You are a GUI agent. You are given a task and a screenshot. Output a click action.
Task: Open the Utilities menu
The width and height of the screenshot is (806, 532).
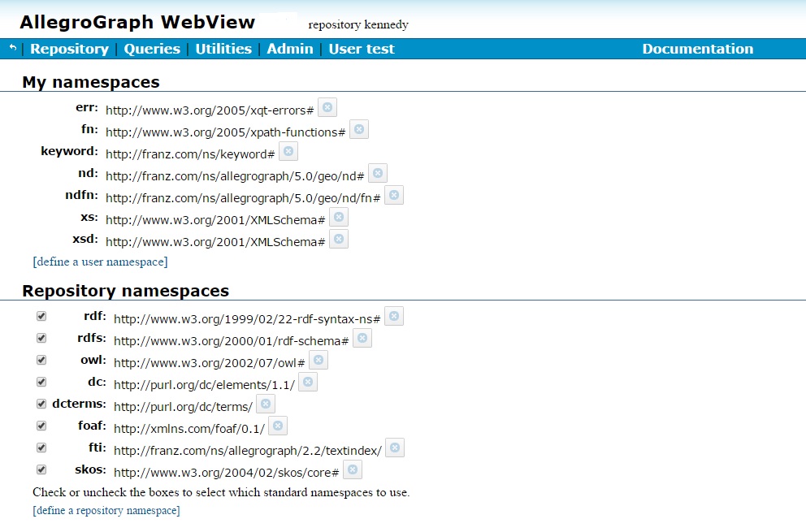(x=223, y=49)
